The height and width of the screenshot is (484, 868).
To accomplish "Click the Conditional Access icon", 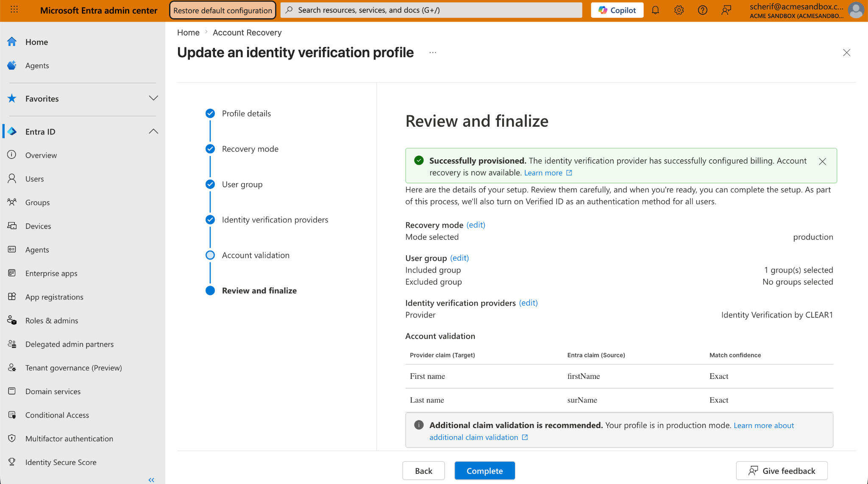I will coord(12,415).
